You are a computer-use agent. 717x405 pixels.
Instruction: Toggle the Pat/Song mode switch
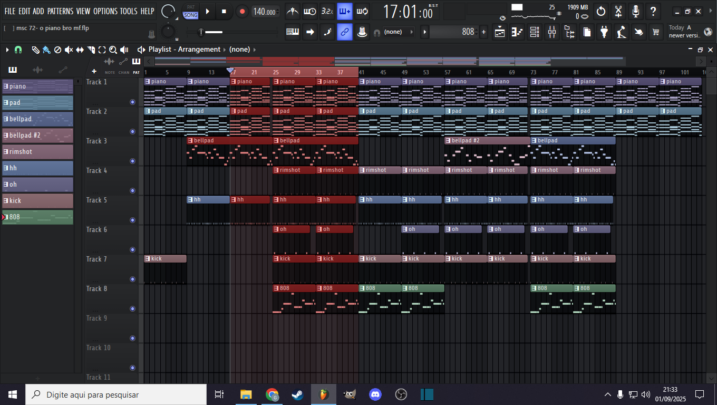tap(190, 12)
